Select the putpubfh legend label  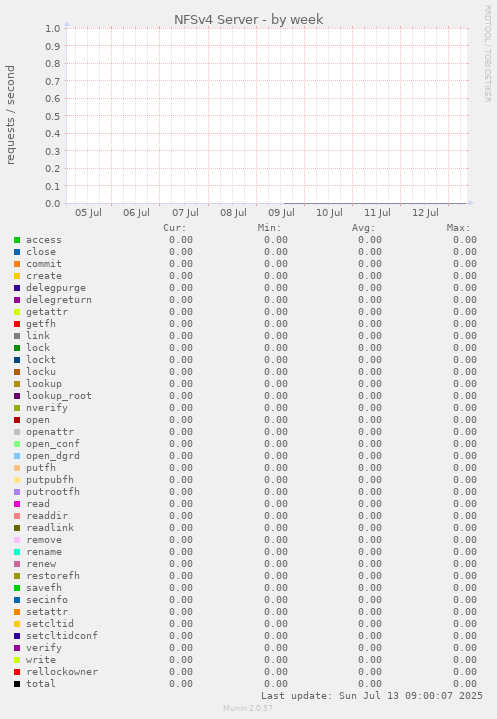50,480
